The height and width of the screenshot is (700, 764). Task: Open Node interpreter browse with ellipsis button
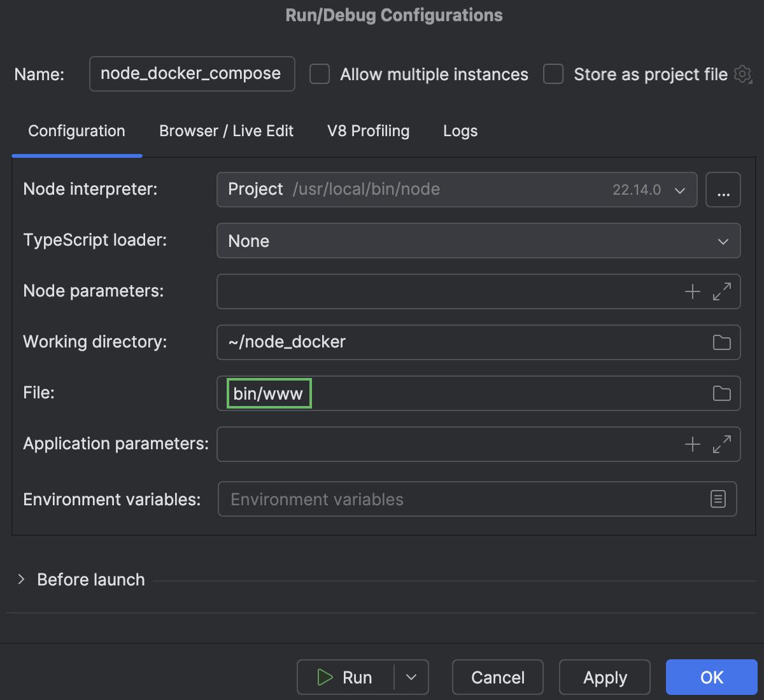click(x=723, y=189)
